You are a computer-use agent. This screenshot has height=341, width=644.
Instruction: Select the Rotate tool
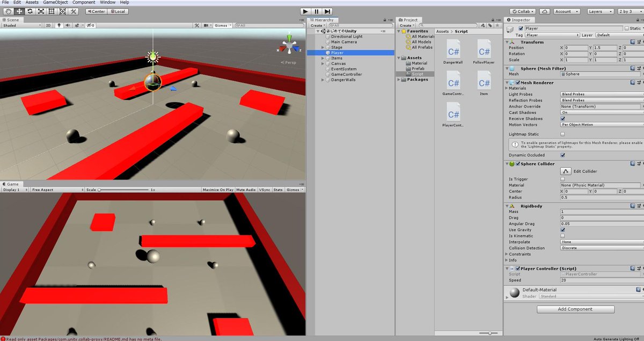tap(29, 11)
